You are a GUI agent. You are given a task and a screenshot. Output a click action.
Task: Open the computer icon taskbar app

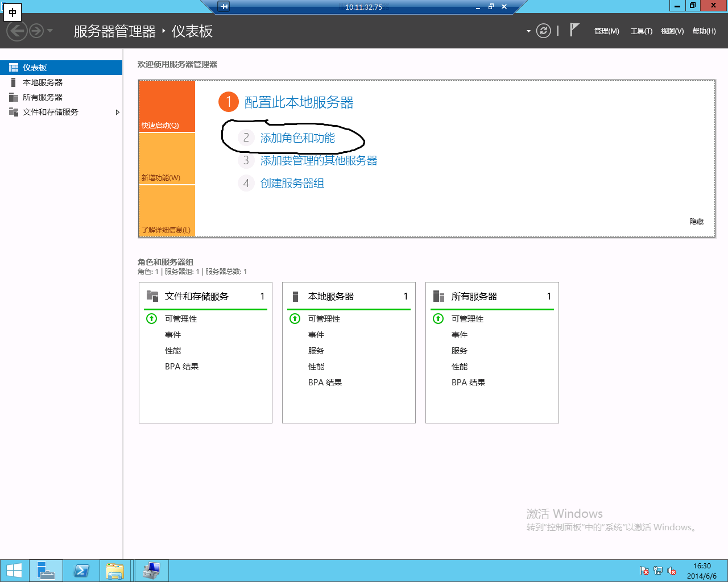pos(152,571)
